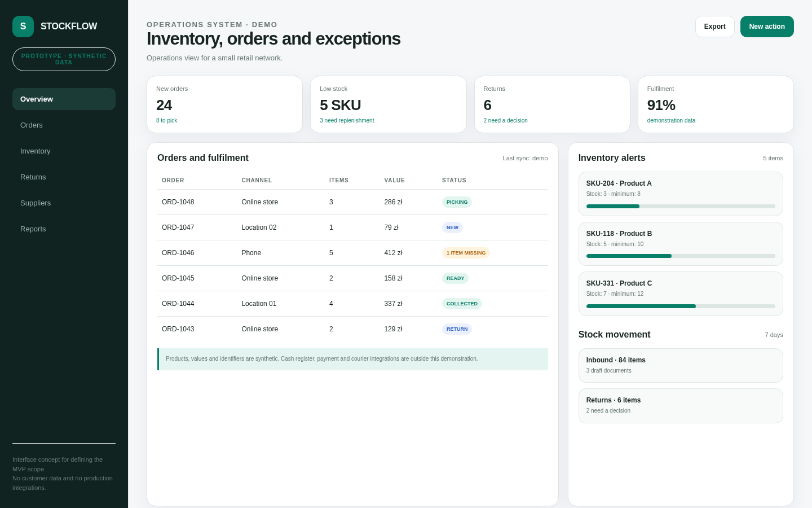Image resolution: width=812 pixels, height=508 pixels.
Task: Open the 'Inbound · 84 items' movement card
Action: [681, 365]
